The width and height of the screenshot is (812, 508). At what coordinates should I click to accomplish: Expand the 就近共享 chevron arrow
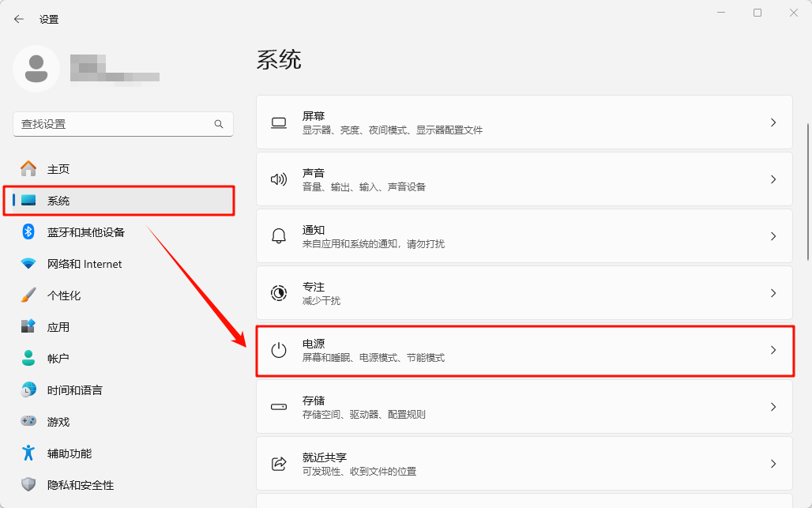click(773, 464)
